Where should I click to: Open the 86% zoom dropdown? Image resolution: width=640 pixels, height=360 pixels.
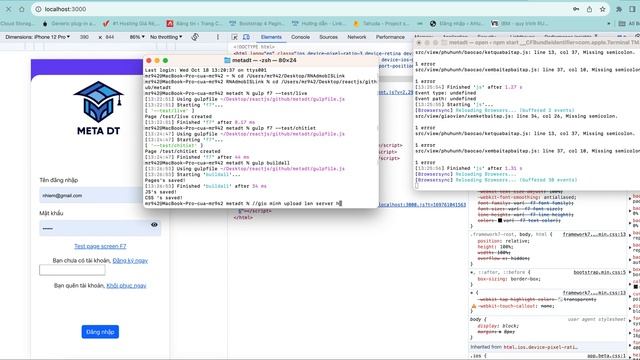137,37
